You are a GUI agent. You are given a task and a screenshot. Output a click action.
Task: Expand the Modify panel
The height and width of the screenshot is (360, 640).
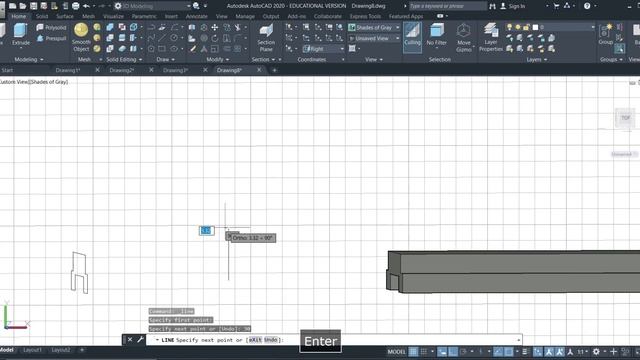[x=218, y=60]
